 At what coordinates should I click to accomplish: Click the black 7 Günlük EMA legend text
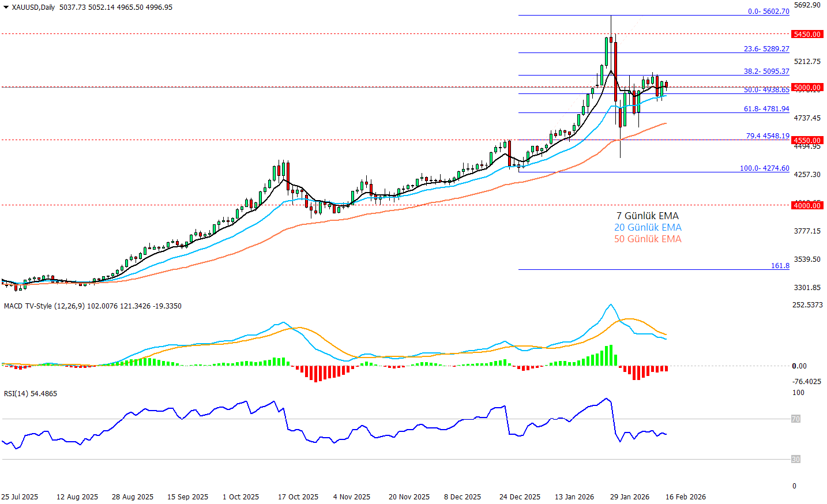[647, 216]
